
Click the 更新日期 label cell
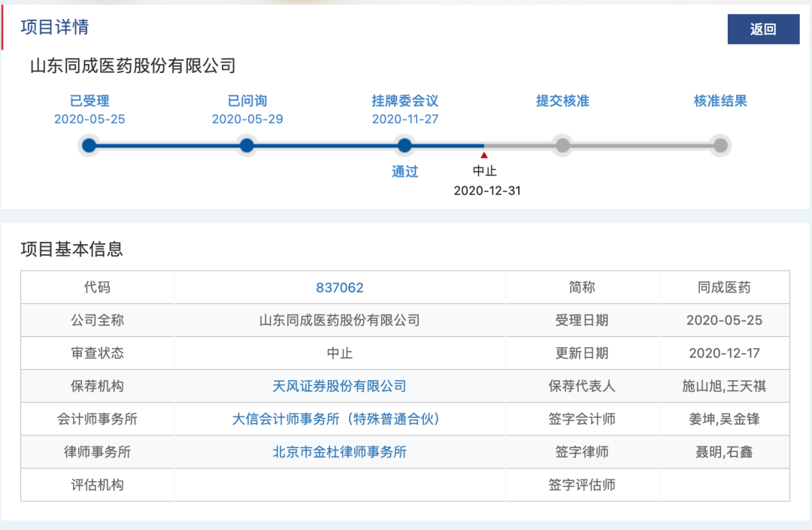click(x=582, y=353)
